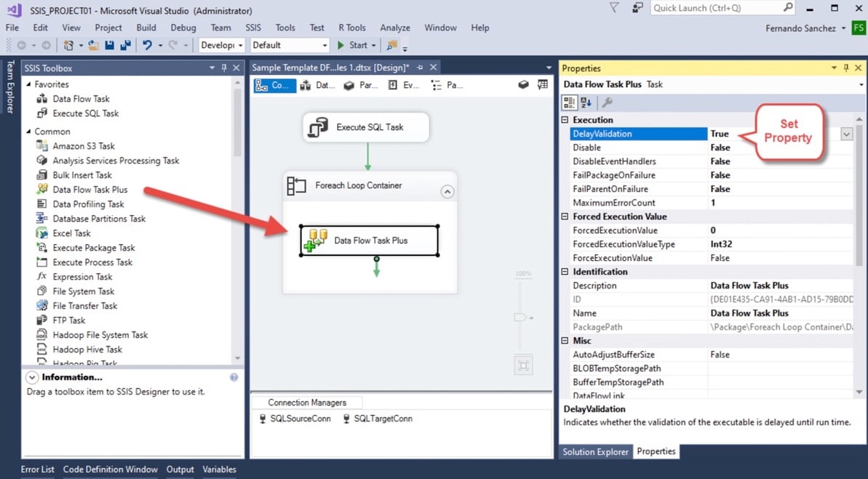Switch to the Event Handlers designer tab

404,85
